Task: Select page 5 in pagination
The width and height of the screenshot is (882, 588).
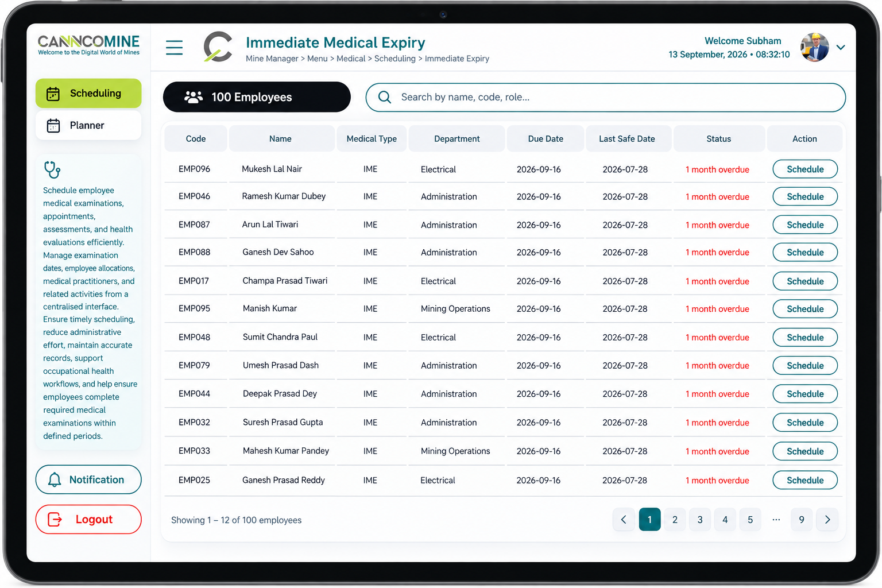Action: click(750, 520)
